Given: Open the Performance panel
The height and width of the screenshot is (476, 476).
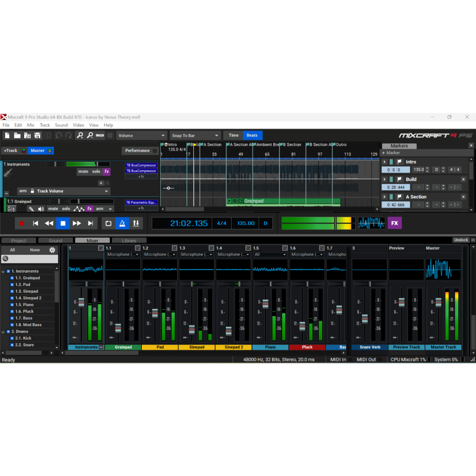Looking at the screenshot, I should click(x=140, y=151).
